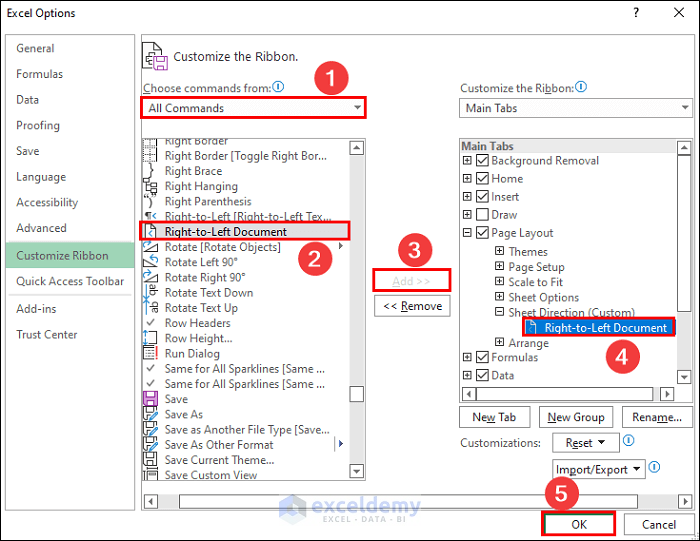
Task: Click ribbon tree horizontal scroll right arrow
Action: [667, 394]
